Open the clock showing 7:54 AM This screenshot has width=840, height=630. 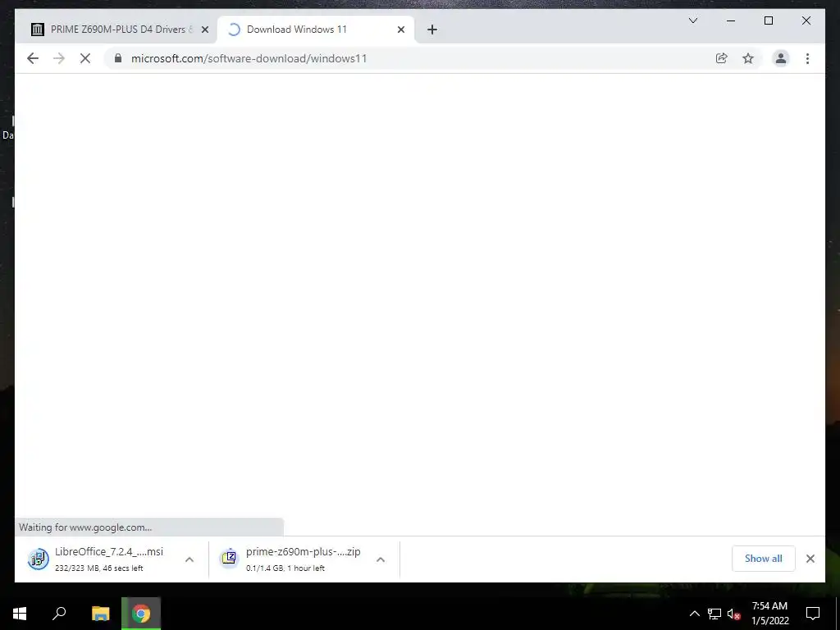pos(769,614)
